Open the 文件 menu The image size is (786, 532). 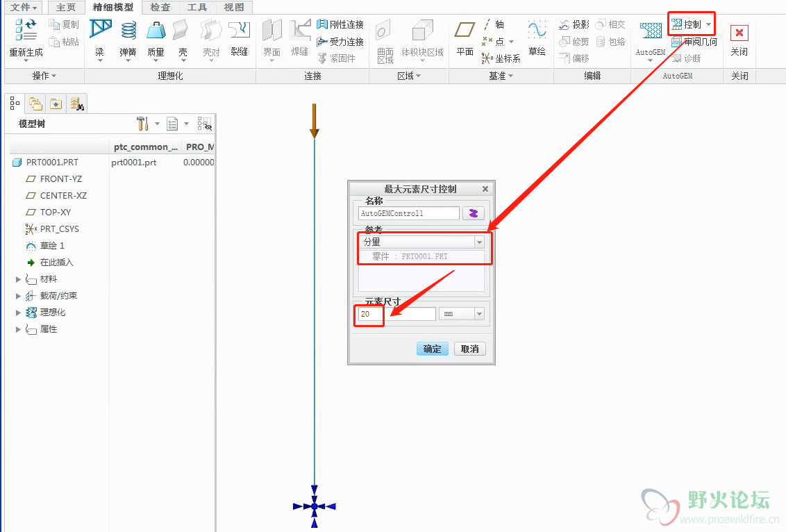click(24, 8)
